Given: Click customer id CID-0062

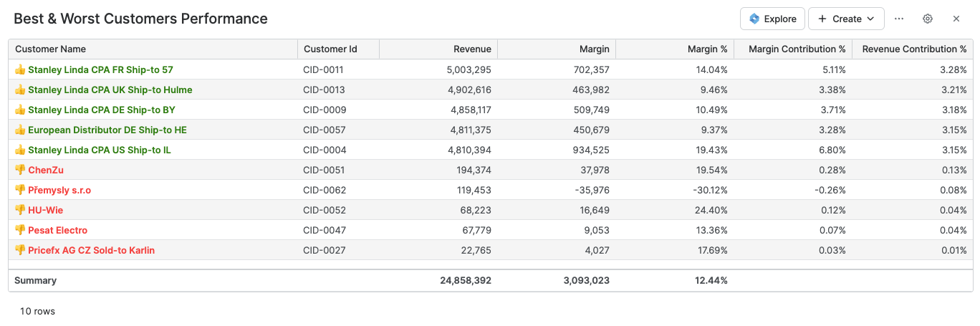Looking at the screenshot, I should click(x=325, y=190).
